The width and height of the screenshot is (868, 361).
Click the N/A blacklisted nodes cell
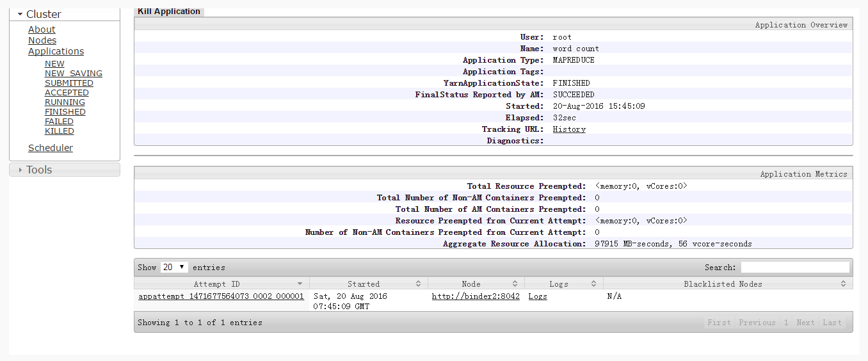coord(615,296)
